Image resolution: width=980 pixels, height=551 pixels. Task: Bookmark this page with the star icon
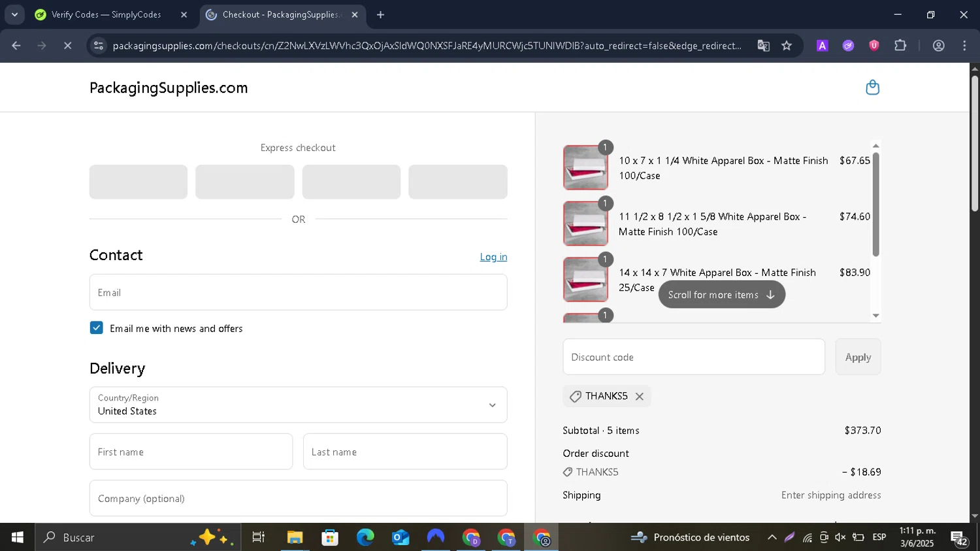(x=787, y=46)
